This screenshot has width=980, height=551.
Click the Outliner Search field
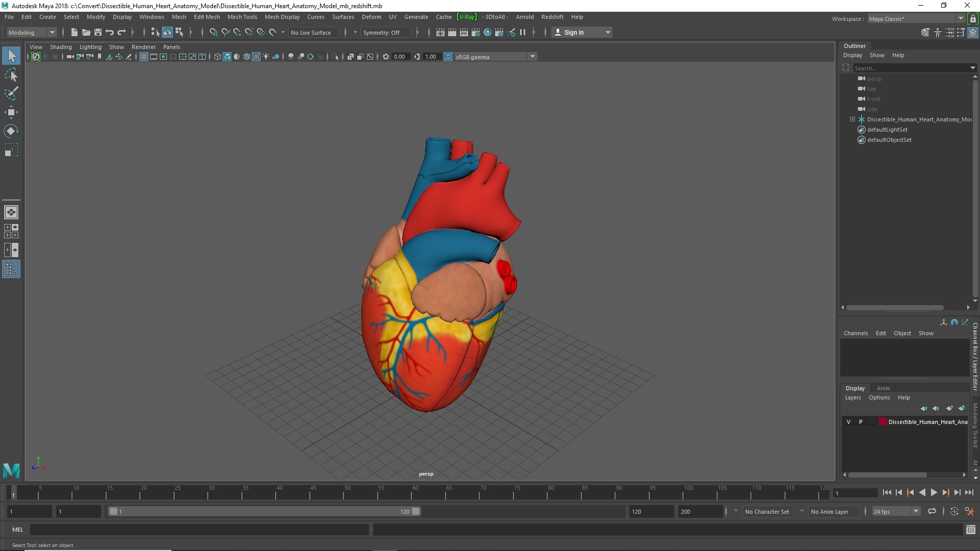click(x=913, y=68)
